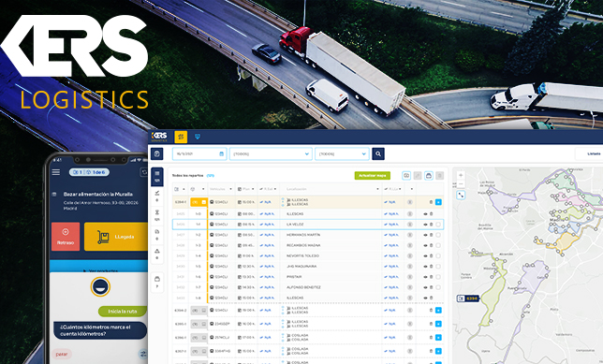Viewport: 603px width, 364px height.
Task: Expand the route 6395-1 row toggle
Action: point(199,324)
